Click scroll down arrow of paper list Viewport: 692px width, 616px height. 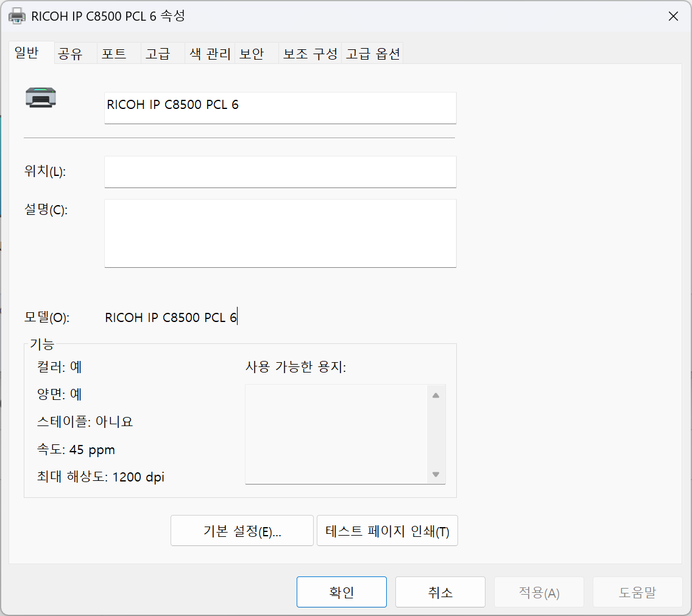click(x=436, y=474)
